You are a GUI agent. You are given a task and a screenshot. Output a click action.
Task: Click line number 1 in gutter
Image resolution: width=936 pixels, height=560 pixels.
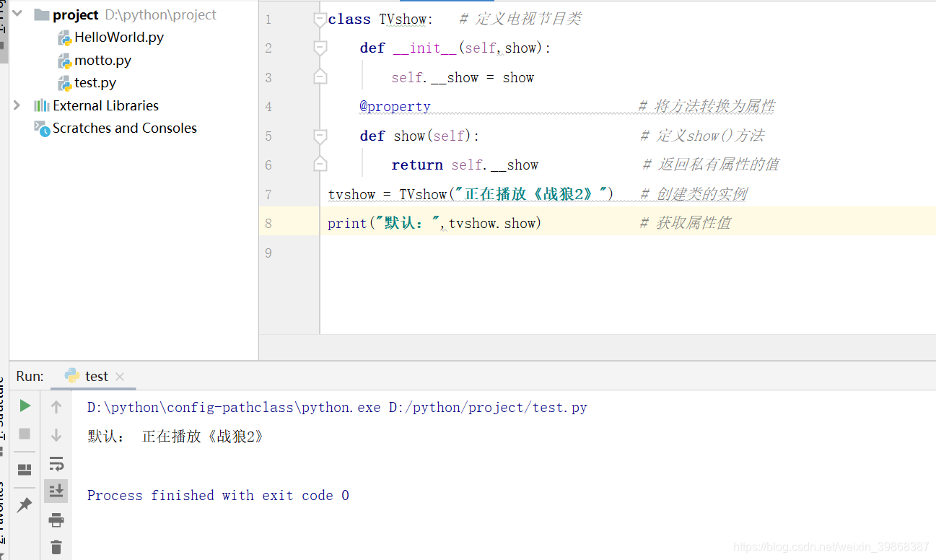tap(268, 19)
